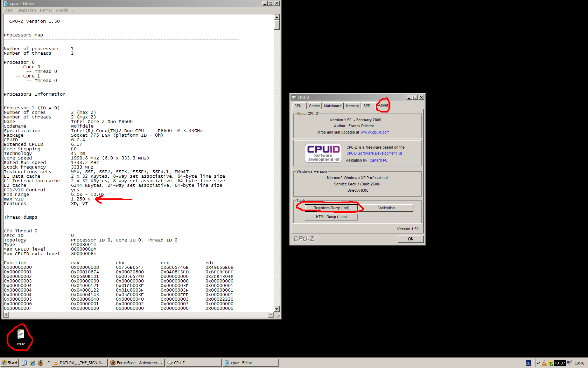Image resolution: width=588 pixels, height=368 pixels.
Task: Activate the cpuz - Editor taskbar button
Action: click(251, 363)
